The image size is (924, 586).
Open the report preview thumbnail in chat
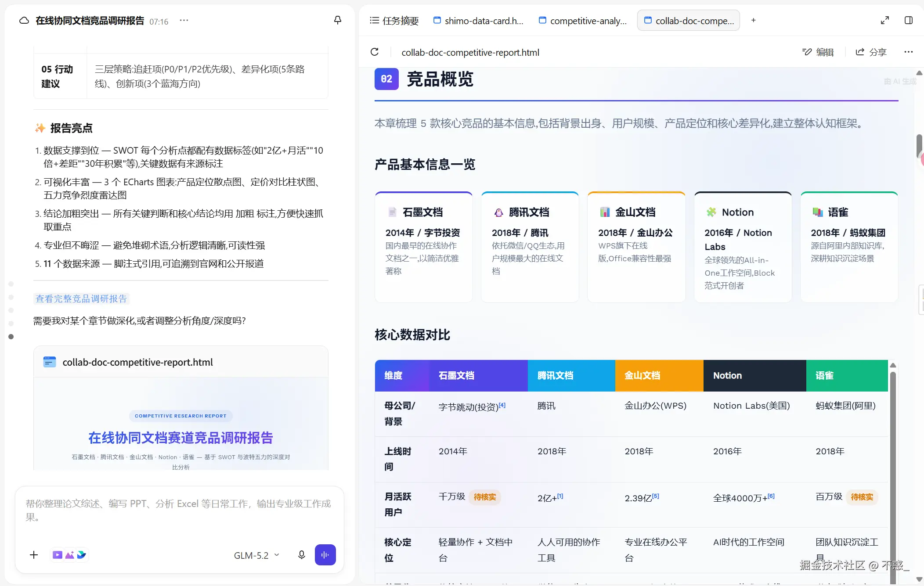click(x=181, y=424)
